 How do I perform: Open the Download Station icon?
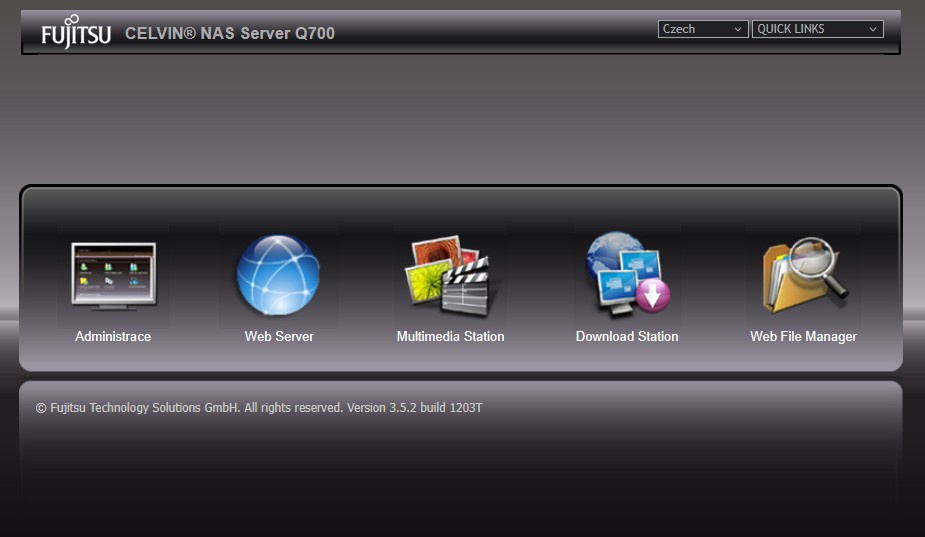(628, 274)
